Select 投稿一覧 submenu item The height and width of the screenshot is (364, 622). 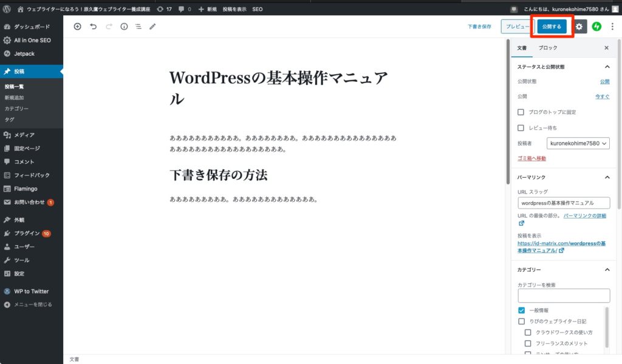click(15, 86)
